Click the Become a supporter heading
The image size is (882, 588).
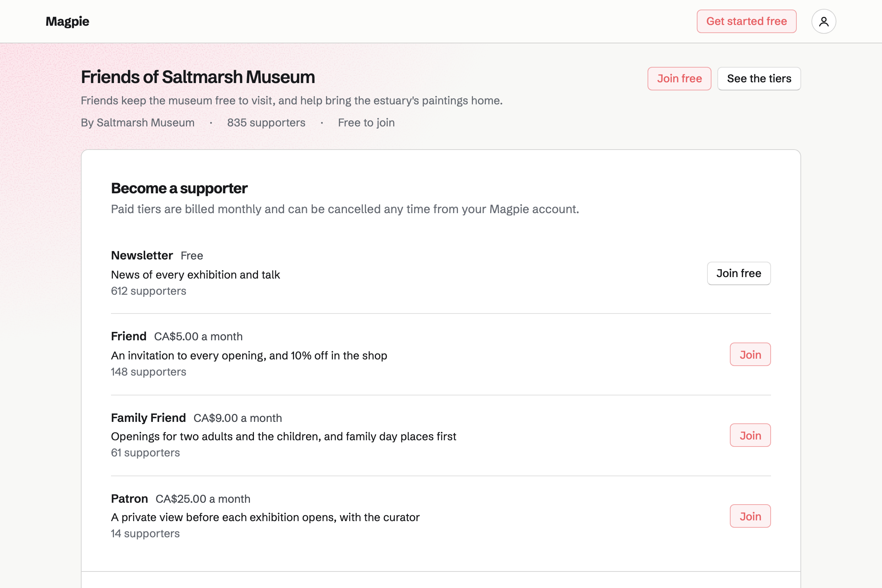click(179, 189)
